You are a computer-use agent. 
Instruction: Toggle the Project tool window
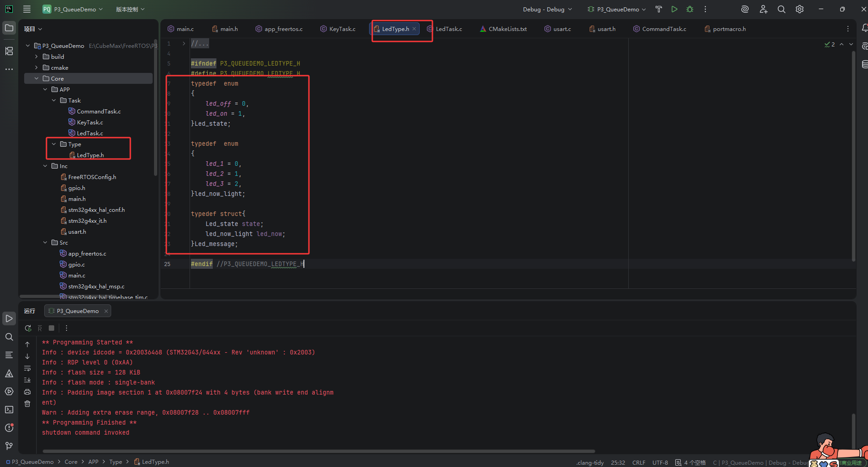coord(9,28)
